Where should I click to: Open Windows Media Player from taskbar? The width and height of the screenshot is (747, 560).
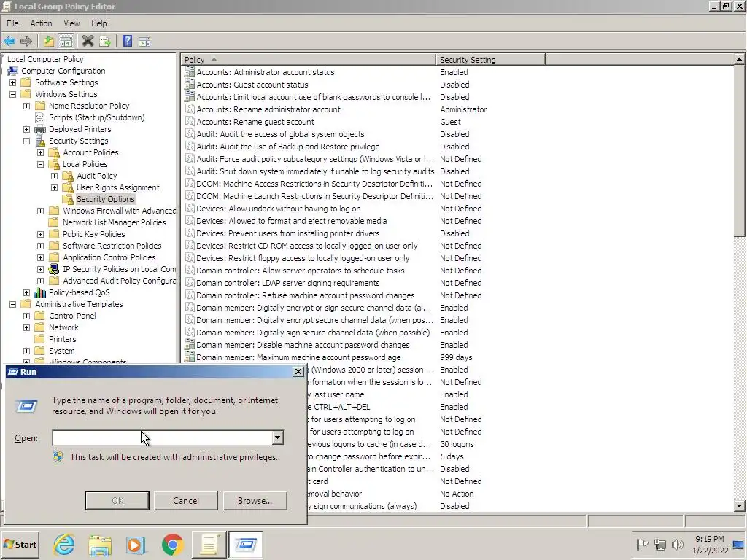tap(136, 544)
